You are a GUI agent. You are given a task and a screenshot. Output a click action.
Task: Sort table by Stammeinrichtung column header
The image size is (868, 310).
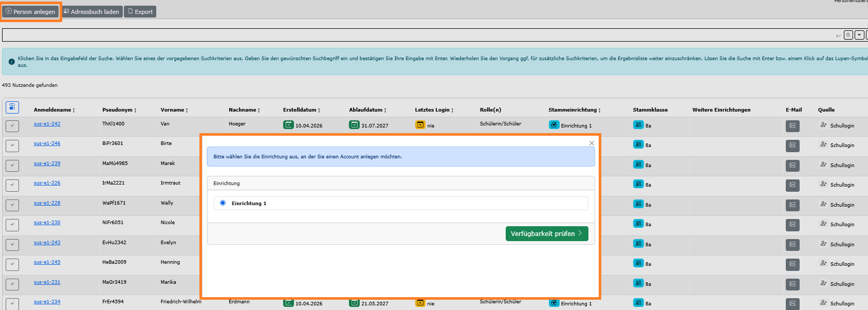575,110
